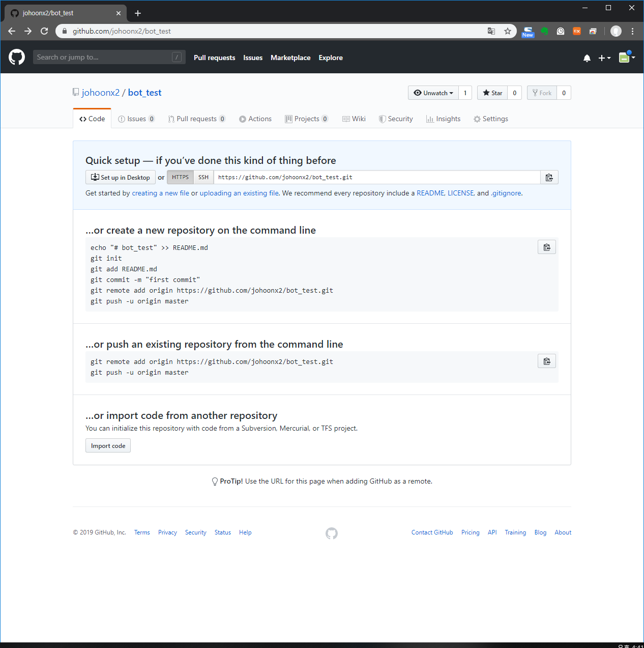Open Marketplace in top navigation
The image size is (644, 648).
point(290,58)
